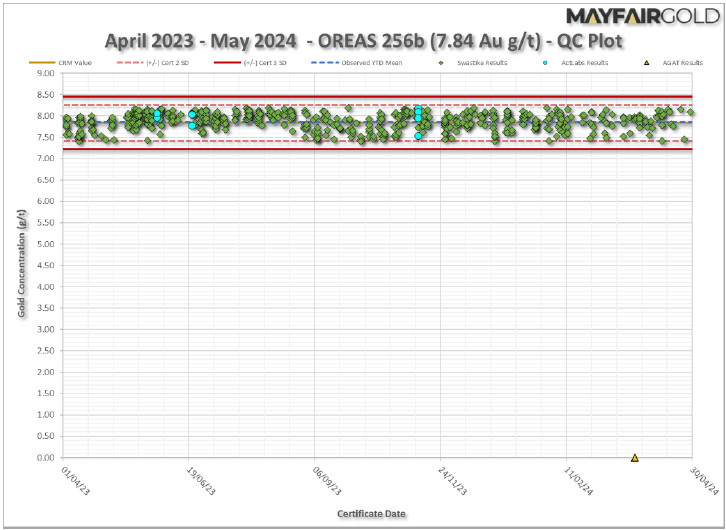Viewport: 726px width, 530px height.
Task: Click the '(+/-) Cert 3 SD' legend label
Action: tap(265, 62)
